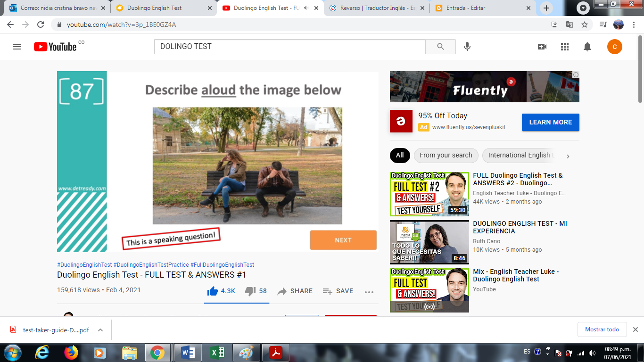Open the YouTube hamburger guide menu
This screenshot has height=362, width=644.
[x=17, y=47]
